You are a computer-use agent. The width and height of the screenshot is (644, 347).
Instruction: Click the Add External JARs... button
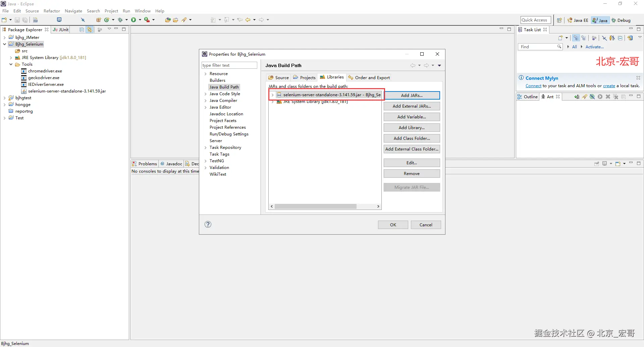[412, 106]
